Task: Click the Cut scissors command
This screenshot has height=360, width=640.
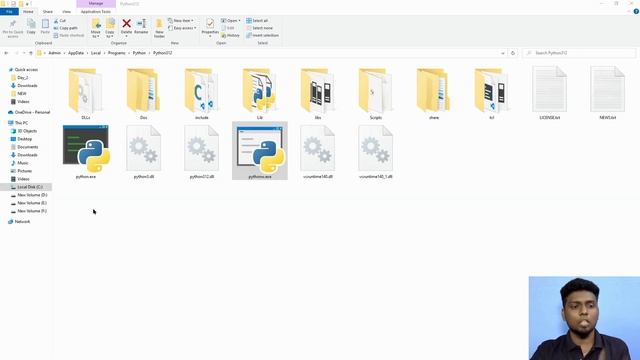Action: click(60, 20)
